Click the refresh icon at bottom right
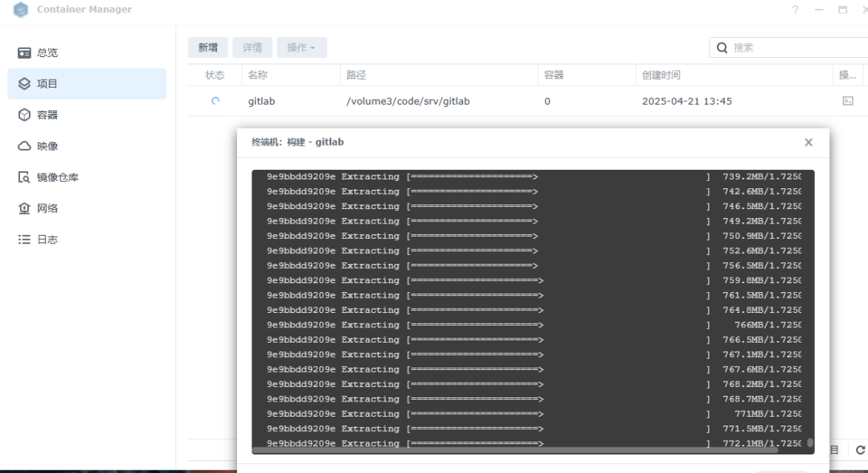 (x=860, y=450)
